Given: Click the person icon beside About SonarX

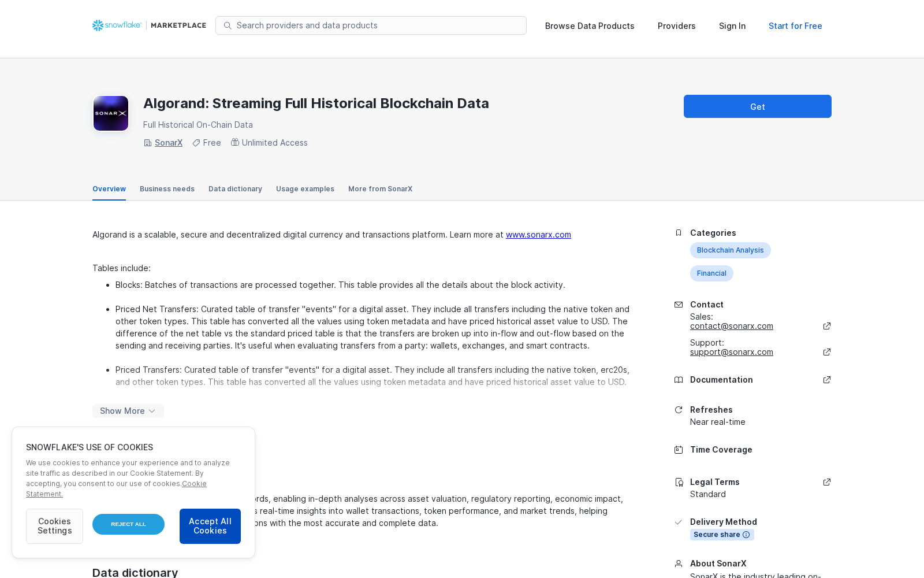Looking at the screenshot, I should click(679, 564).
